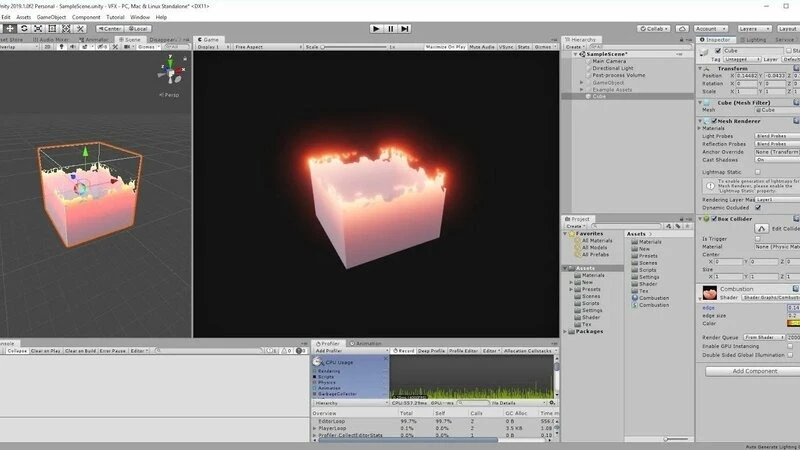Toggle the Dynamic Occluded checkbox
This screenshot has height=450, width=800.
pos(759,207)
